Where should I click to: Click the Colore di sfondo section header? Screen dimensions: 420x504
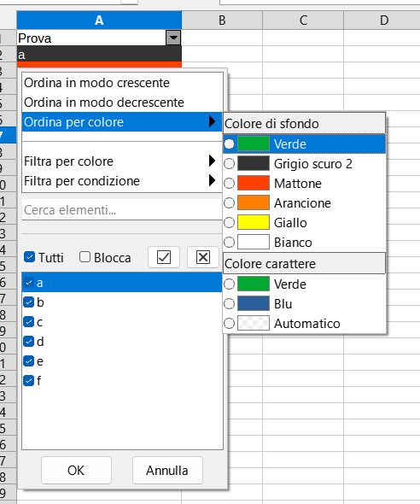[x=304, y=123]
